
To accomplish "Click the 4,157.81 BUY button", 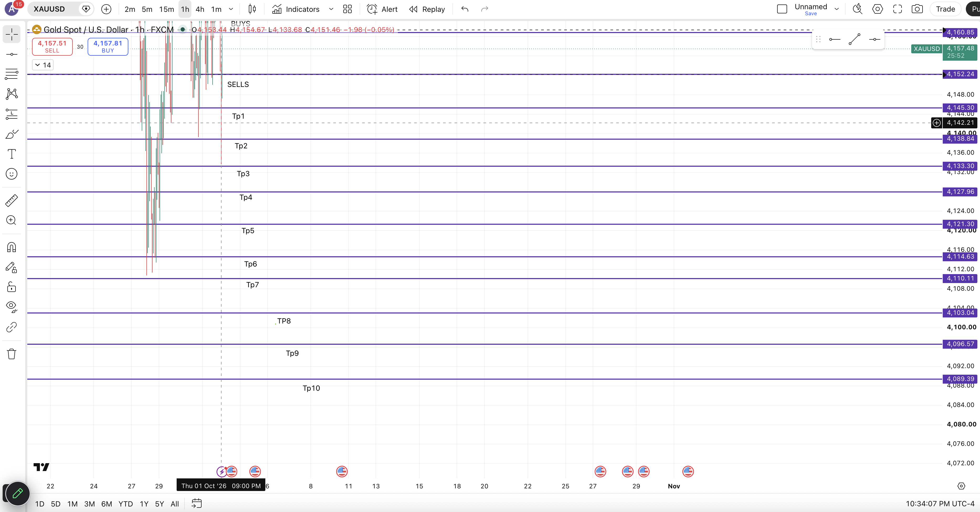I will [108, 46].
